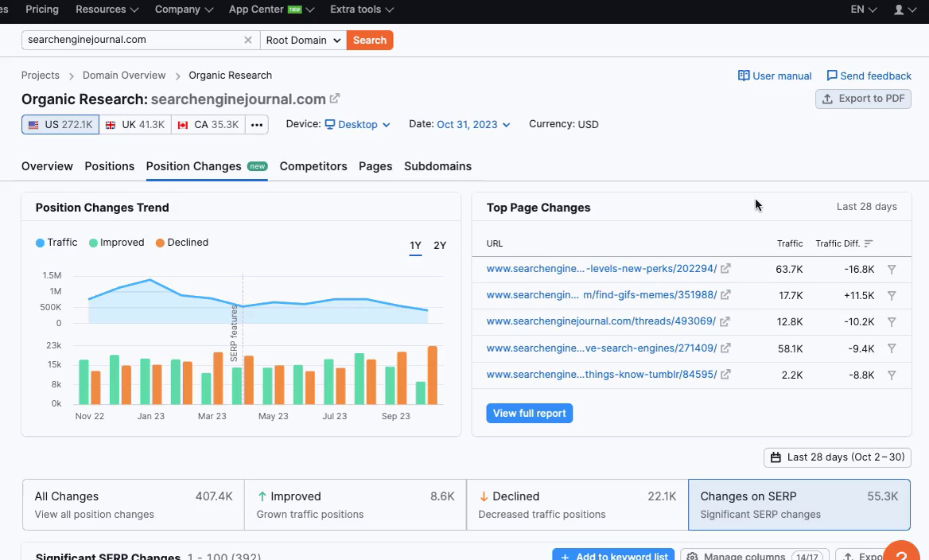Toggle the Traffic legend series
Image resolution: width=929 pixels, height=560 pixels.
pyautogui.click(x=57, y=243)
